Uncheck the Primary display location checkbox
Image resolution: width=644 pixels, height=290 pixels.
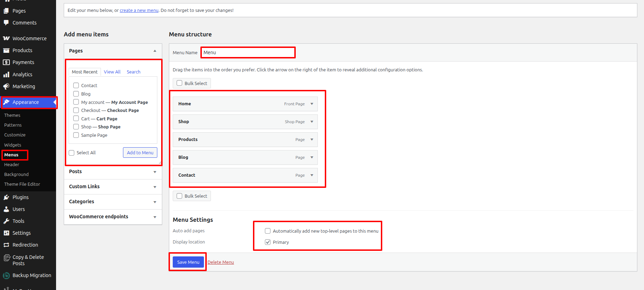[x=268, y=242]
